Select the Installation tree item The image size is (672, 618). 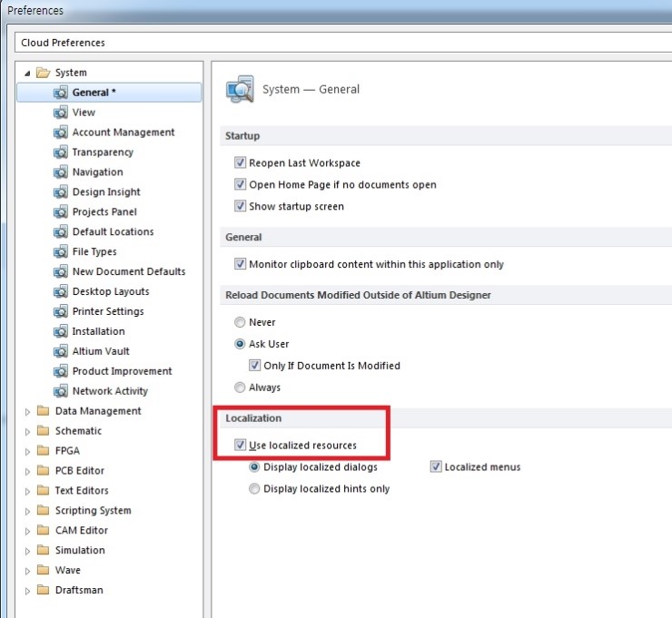click(99, 331)
